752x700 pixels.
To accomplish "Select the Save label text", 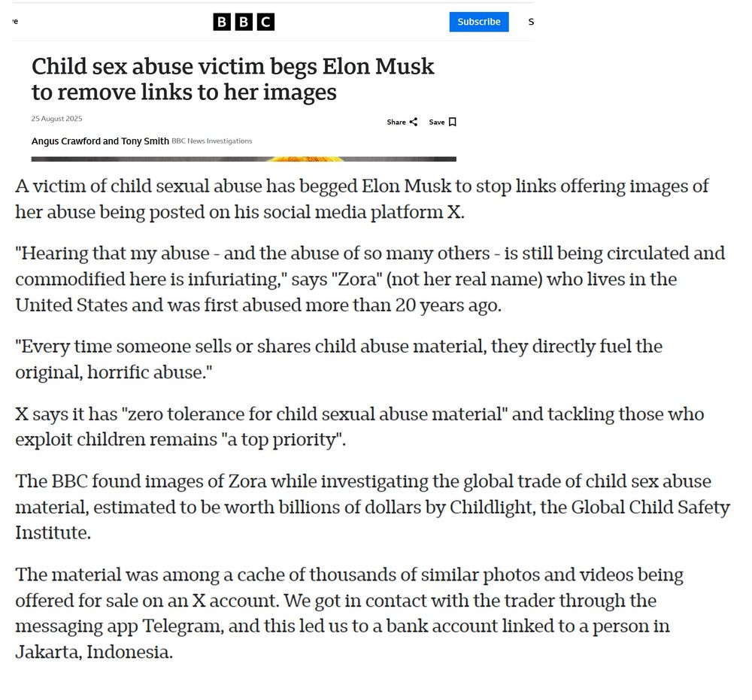I will coord(436,123).
